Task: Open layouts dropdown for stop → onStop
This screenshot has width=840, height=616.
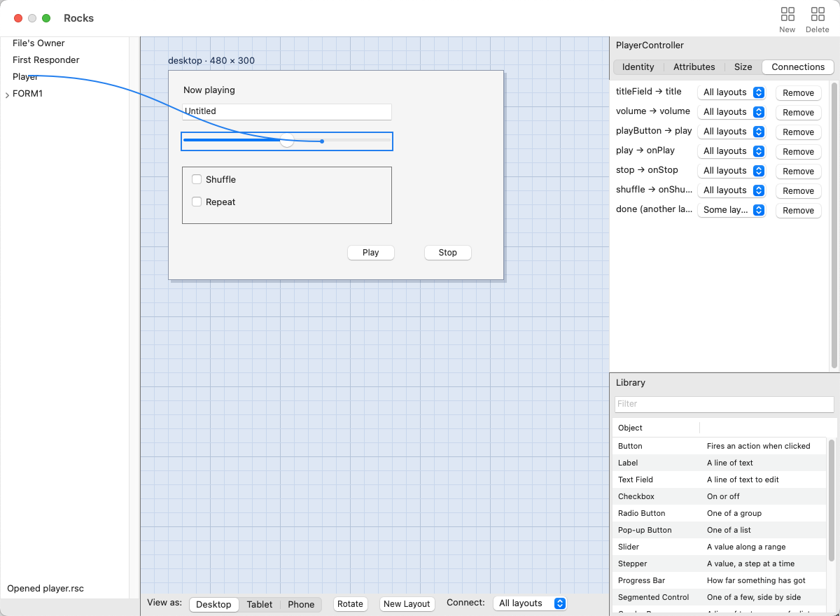Action: point(732,171)
